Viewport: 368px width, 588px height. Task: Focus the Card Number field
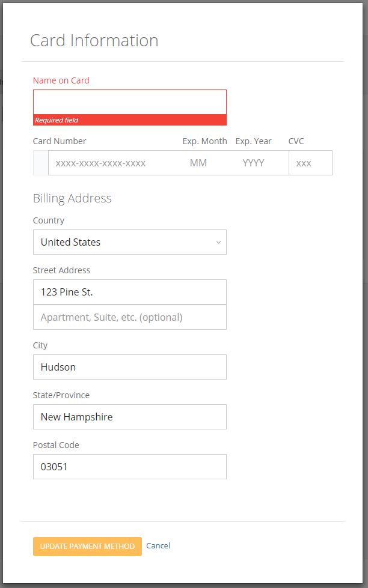(x=108, y=163)
